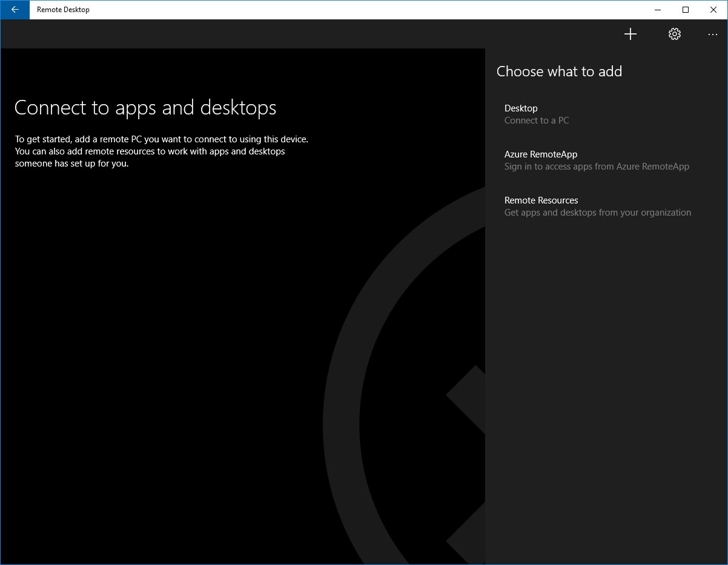Click 'Connect to apps and desktops' heading
The width and height of the screenshot is (728, 565).
[x=145, y=108]
